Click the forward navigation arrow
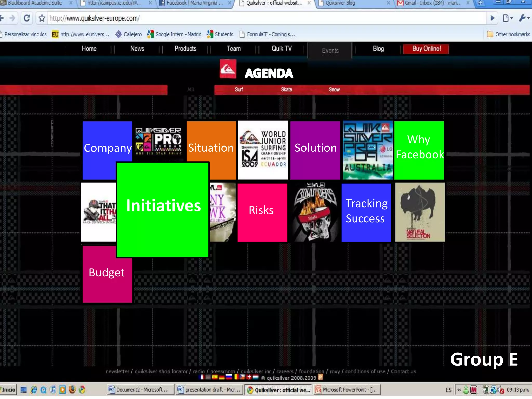 (x=12, y=18)
